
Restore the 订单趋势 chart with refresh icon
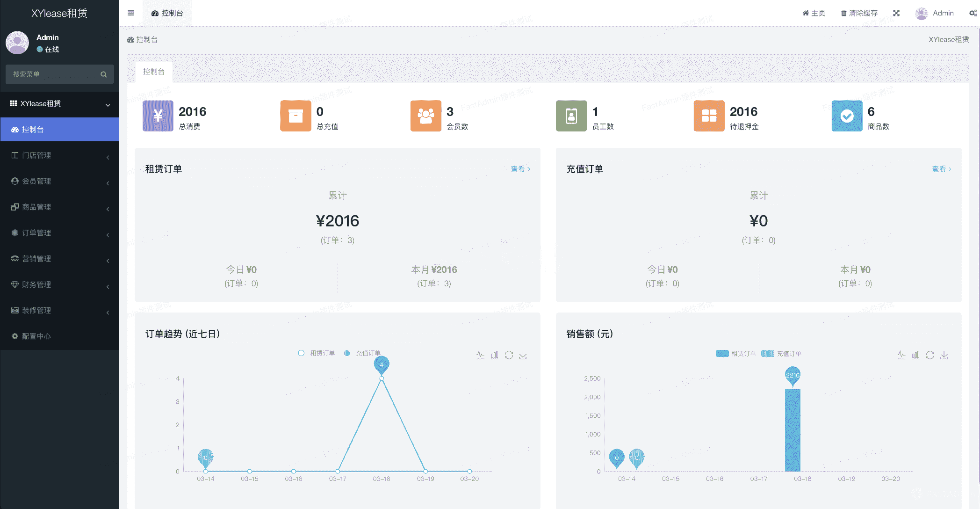(509, 355)
